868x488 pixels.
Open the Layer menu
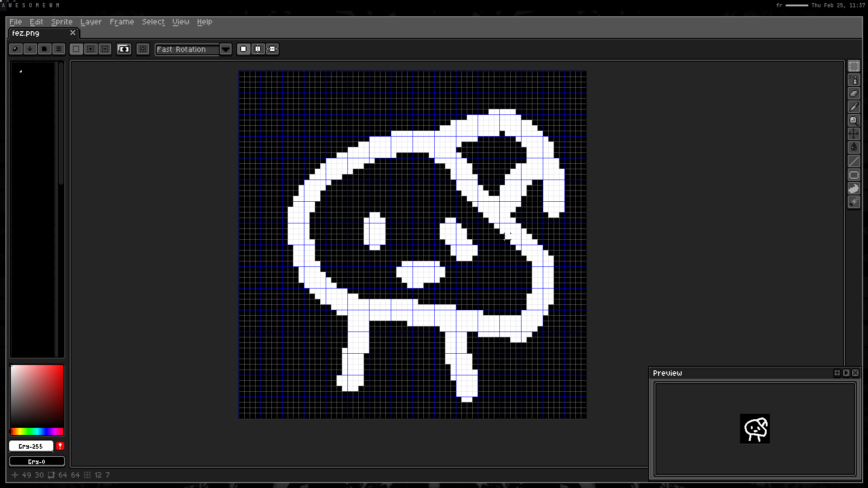tap(91, 22)
